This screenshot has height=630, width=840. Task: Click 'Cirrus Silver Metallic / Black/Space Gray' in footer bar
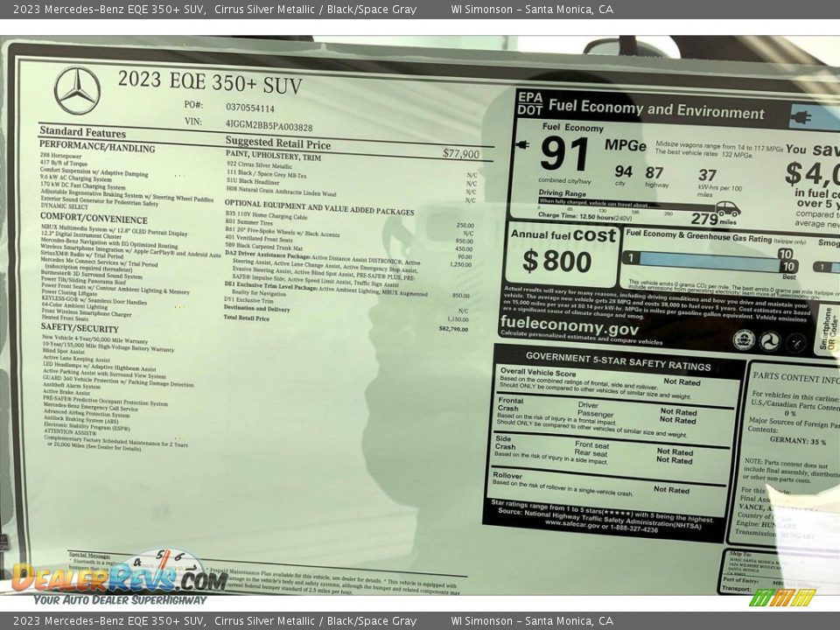[316, 621]
